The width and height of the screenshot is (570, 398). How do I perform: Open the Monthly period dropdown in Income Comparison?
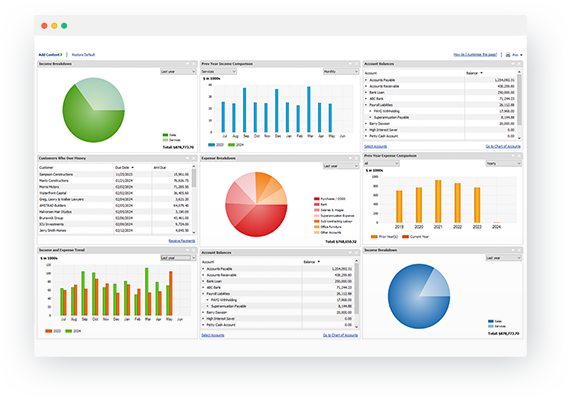[x=341, y=72]
